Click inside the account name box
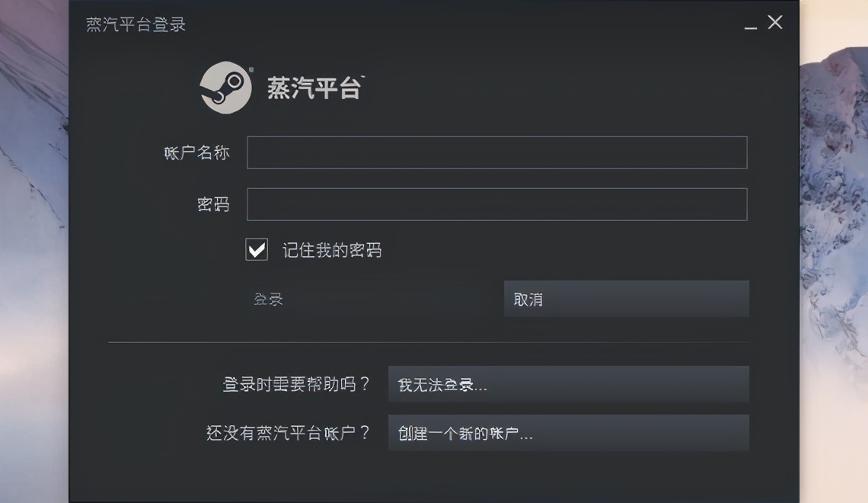868x503 pixels. 496,152
